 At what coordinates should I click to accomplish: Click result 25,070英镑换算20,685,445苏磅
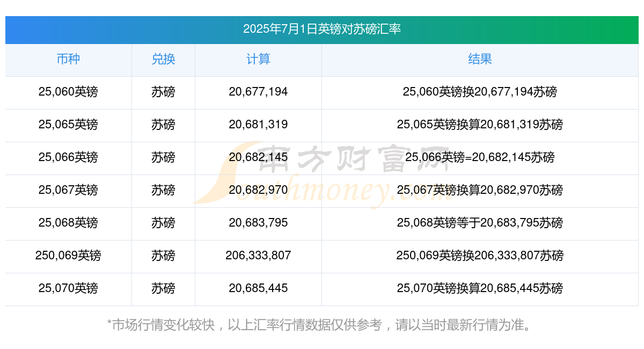tap(480, 288)
